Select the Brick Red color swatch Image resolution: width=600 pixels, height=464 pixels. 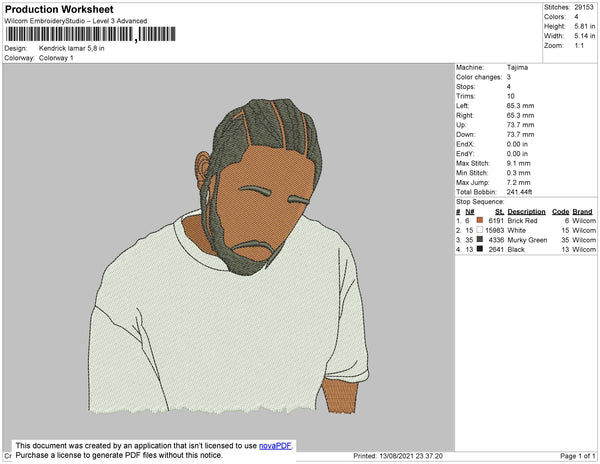tap(479, 220)
